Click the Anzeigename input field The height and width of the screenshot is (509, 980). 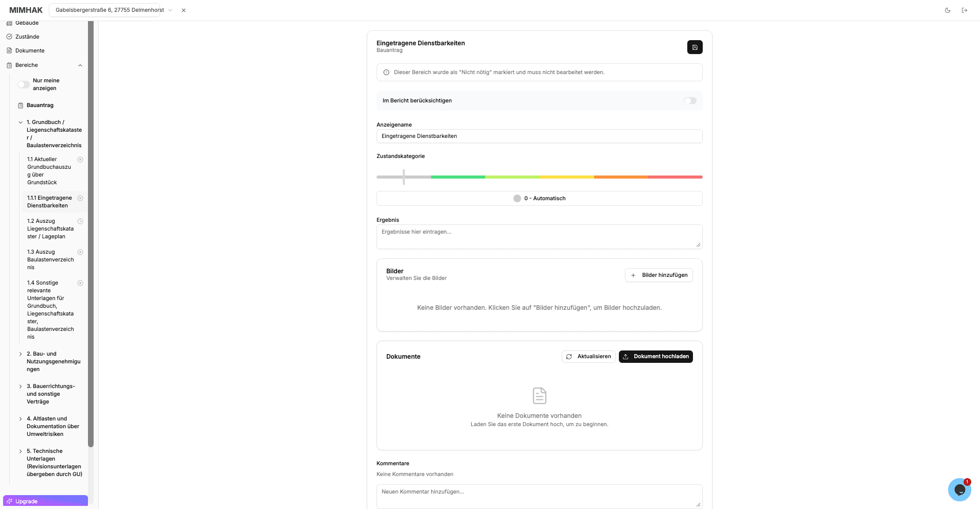coord(540,136)
